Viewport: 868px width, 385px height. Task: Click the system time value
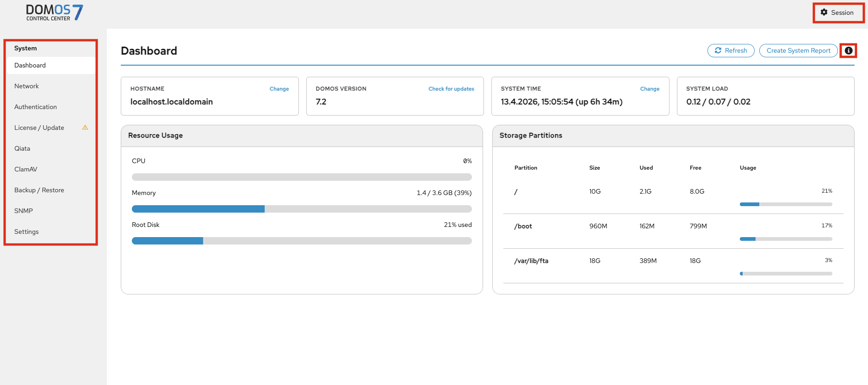click(562, 102)
